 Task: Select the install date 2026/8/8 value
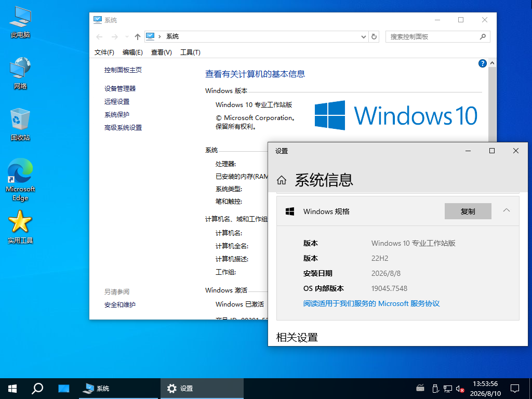click(x=386, y=273)
